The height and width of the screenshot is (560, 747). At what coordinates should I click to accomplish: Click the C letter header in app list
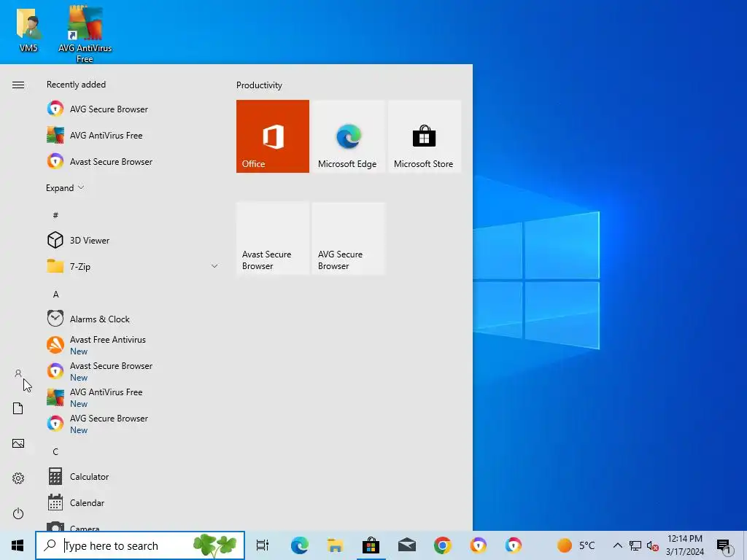[55, 451]
